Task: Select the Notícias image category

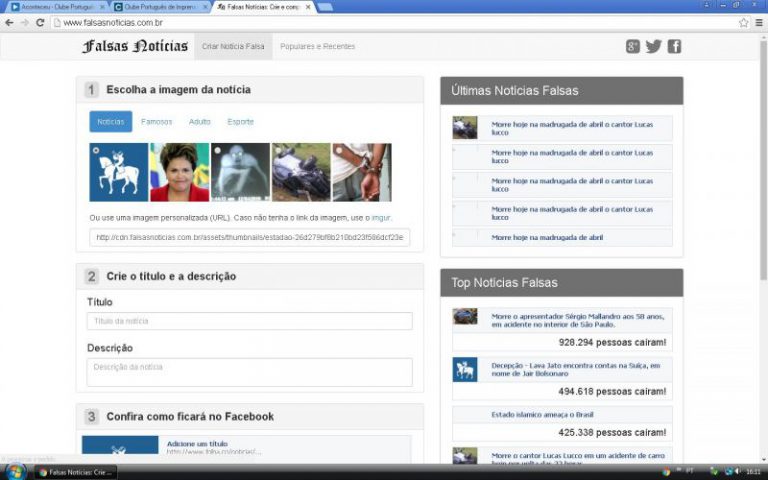Action: [x=111, y=121]
